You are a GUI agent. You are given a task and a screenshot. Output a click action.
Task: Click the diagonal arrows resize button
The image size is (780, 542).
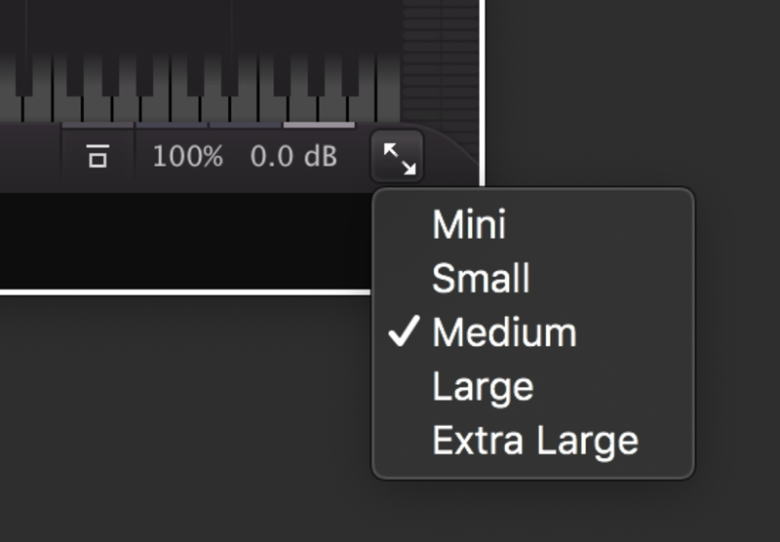click(x=397, y=157)
